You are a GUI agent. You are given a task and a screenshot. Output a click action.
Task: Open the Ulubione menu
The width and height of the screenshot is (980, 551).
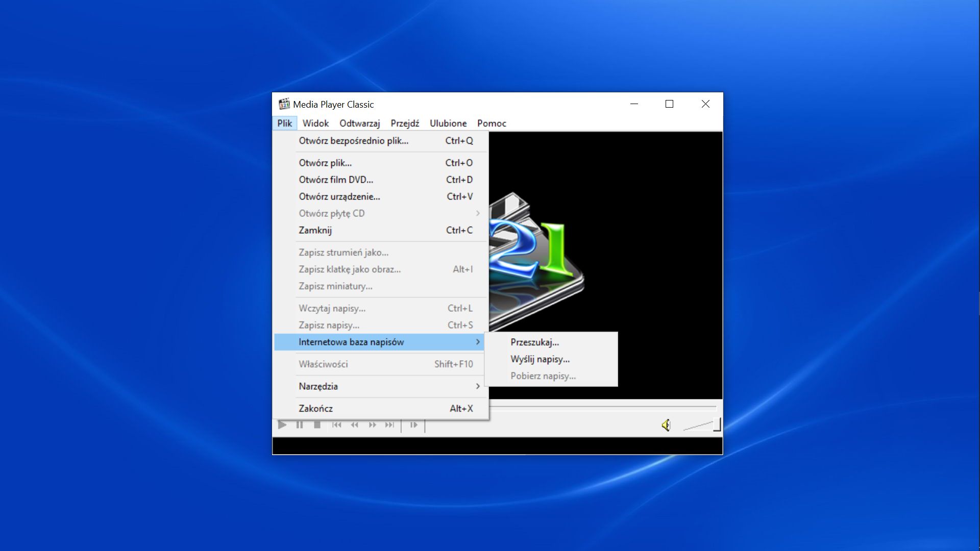point(448,123)
